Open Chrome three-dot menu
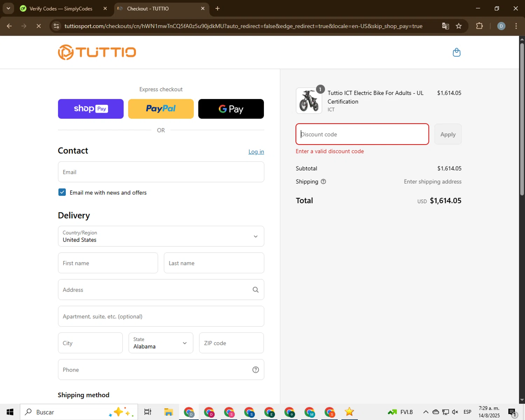The image size is (525, 420). click(x=516, y=26)
